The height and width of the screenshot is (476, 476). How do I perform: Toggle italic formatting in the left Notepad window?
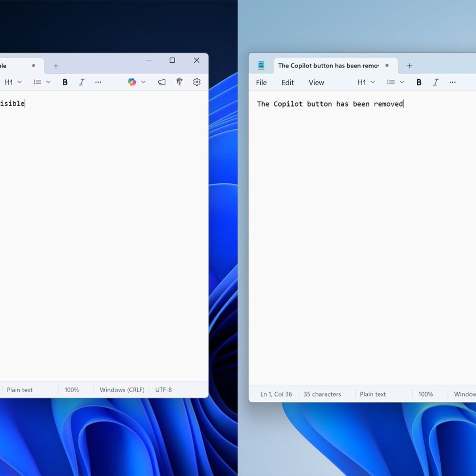(x=82, y=82)
